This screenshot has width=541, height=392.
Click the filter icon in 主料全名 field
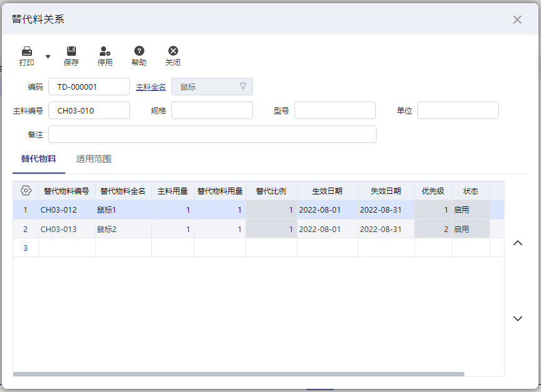(x=244, y=86)
